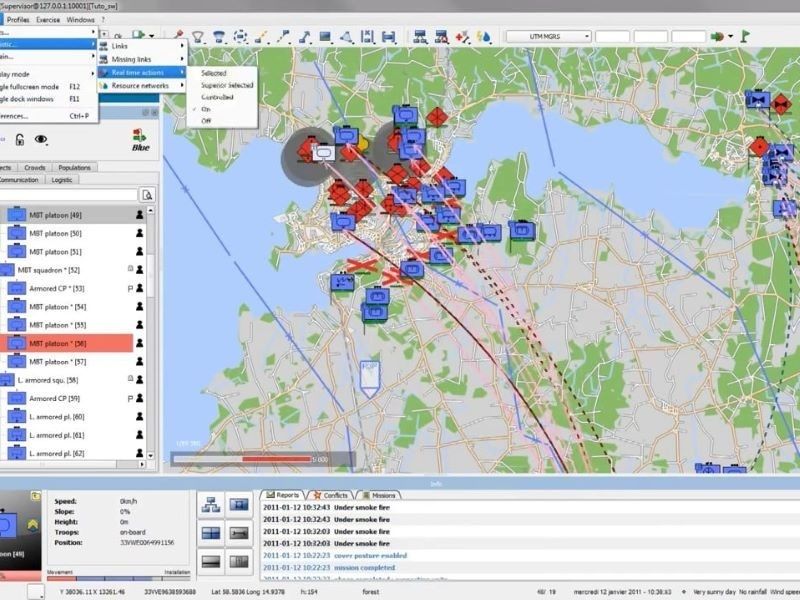Select the 'Off' real time actions option
This screenshot has width=800, height=600.
(207, 120)
